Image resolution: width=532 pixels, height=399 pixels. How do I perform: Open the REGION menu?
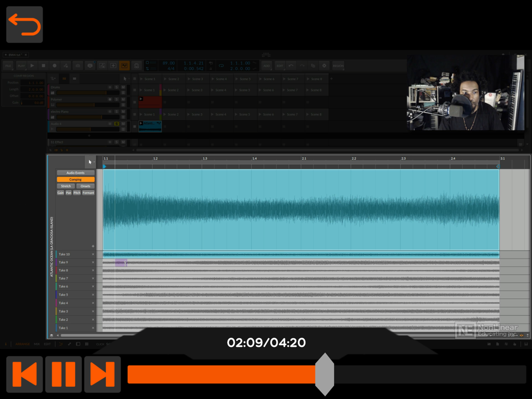click(x=338, y=65)
